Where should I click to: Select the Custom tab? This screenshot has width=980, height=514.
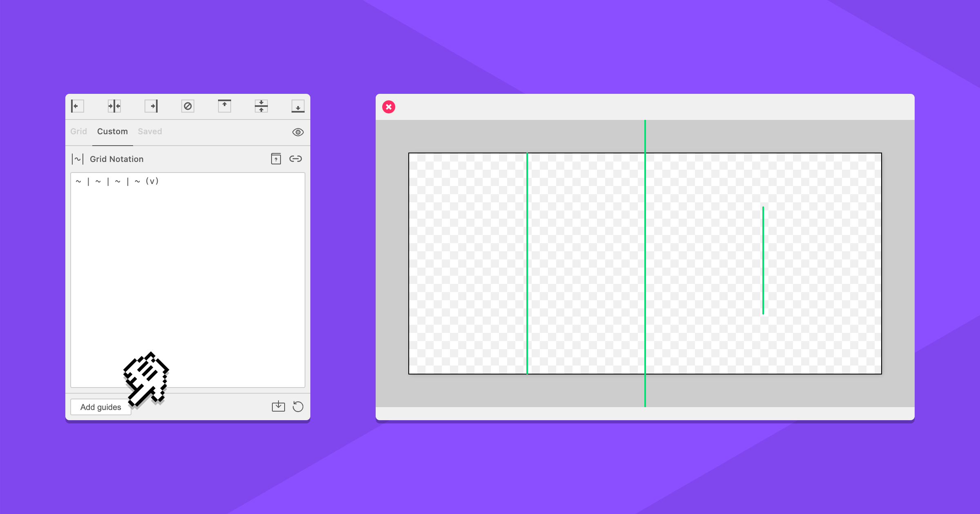pyautogui.click(x=112, y=131)
